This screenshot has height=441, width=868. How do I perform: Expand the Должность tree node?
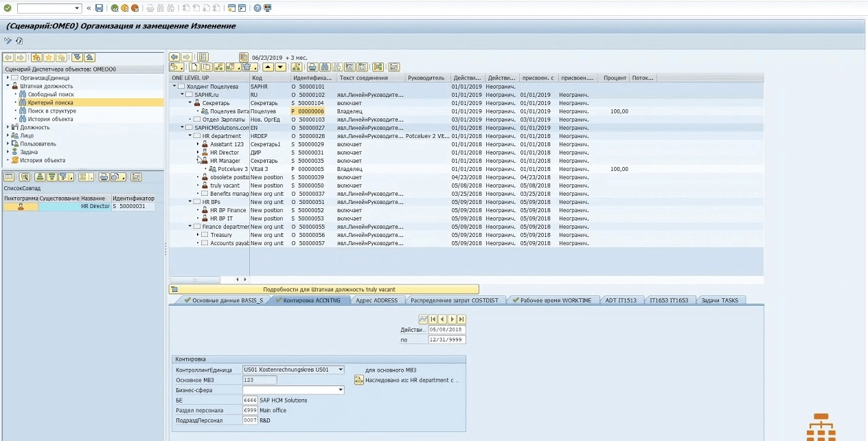click(8, 127)
